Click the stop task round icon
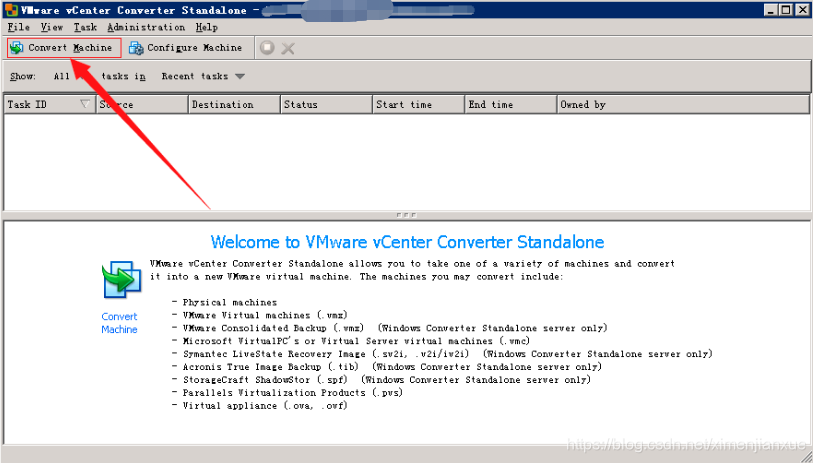Viewport: 816px width, 463px height. coord(267,48)
